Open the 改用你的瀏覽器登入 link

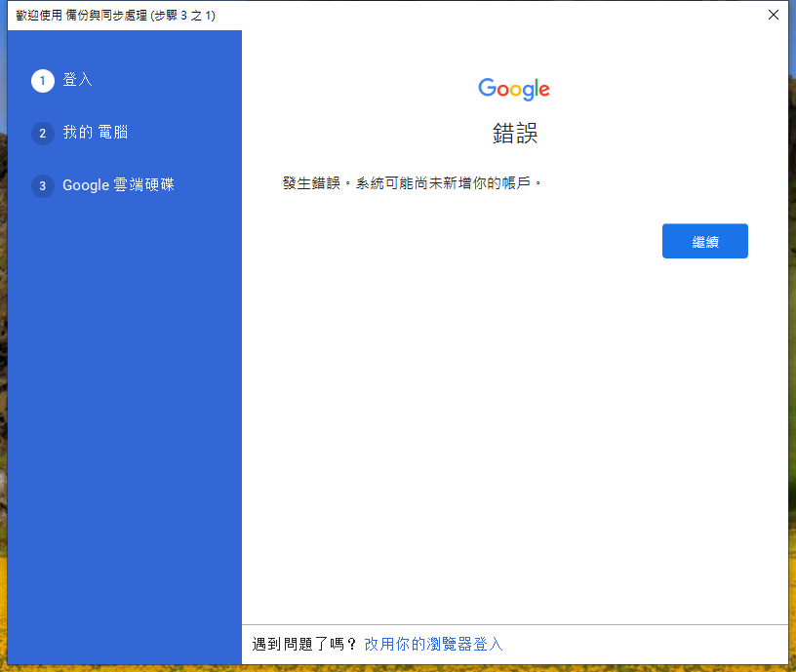point(433,644)
